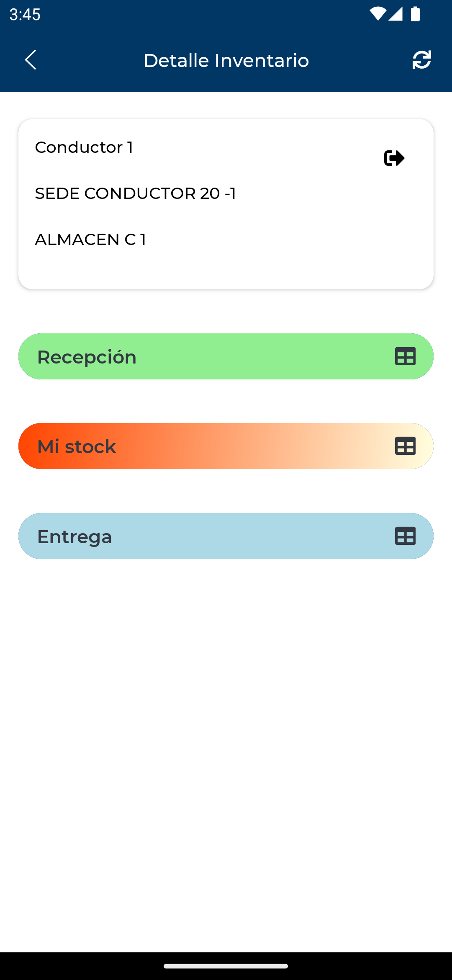
Task: Tap the home gesture bar
Action: pos(226,966)
